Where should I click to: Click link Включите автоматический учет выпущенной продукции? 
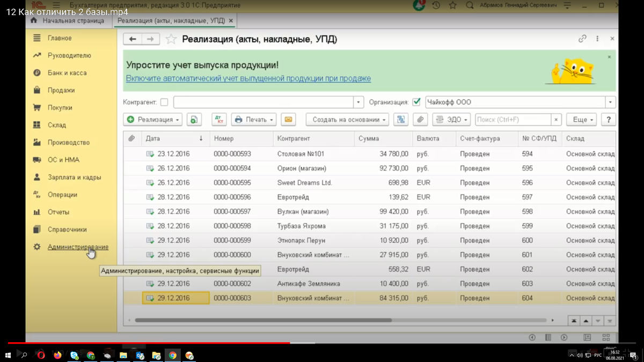(248, 78)
